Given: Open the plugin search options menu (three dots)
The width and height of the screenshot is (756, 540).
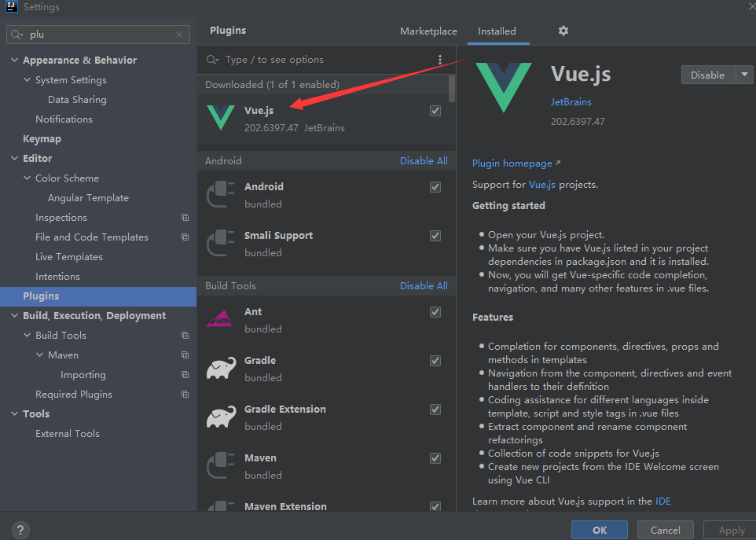Looking at the screenshot, I should coord(440,60).
